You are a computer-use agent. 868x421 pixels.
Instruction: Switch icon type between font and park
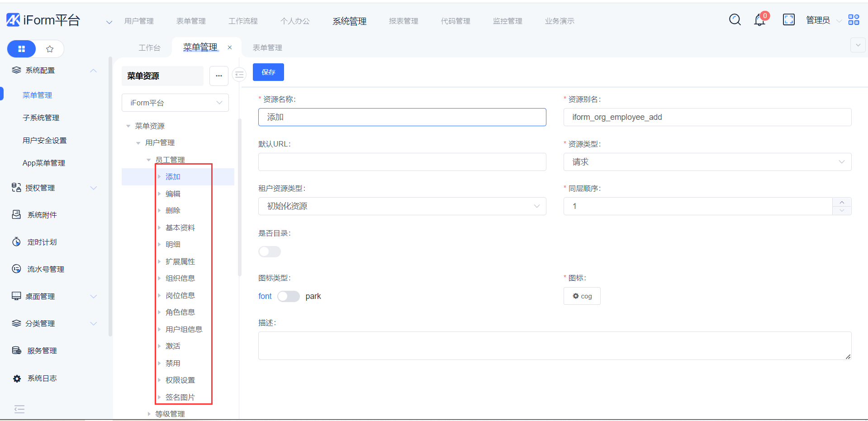click(289, 296)
